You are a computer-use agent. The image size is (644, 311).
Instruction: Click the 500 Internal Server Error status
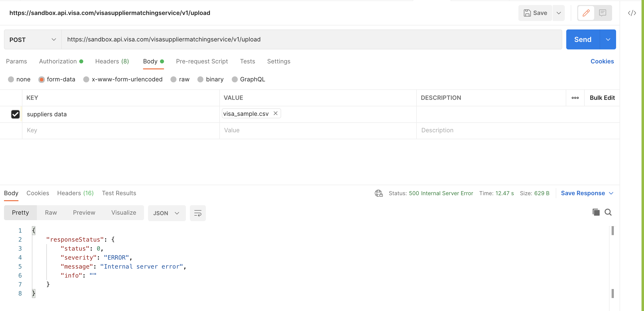pyautogui.click(x=441, y=193)
